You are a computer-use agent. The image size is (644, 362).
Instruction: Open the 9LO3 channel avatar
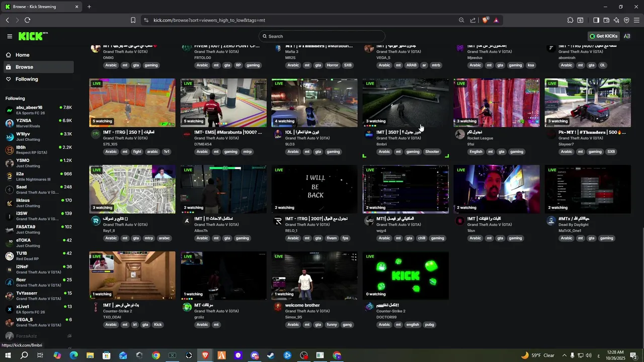coord(278,134)
